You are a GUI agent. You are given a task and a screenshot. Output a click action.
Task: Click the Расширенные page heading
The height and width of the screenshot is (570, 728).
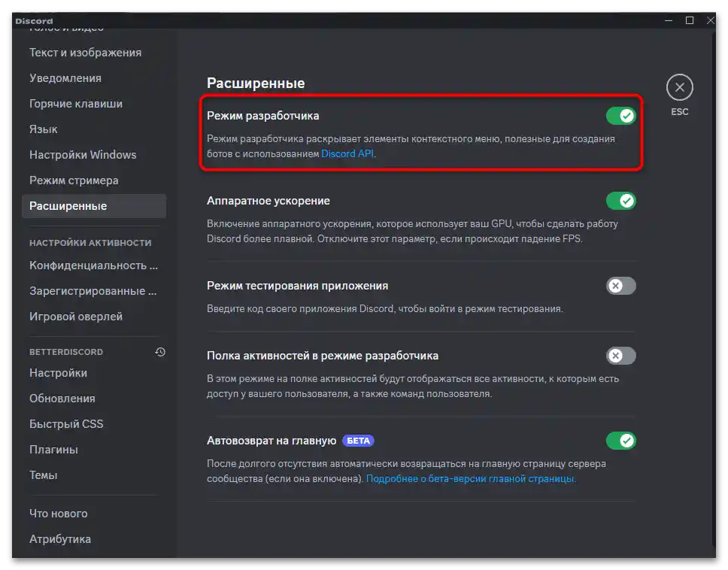coord(256,83)
